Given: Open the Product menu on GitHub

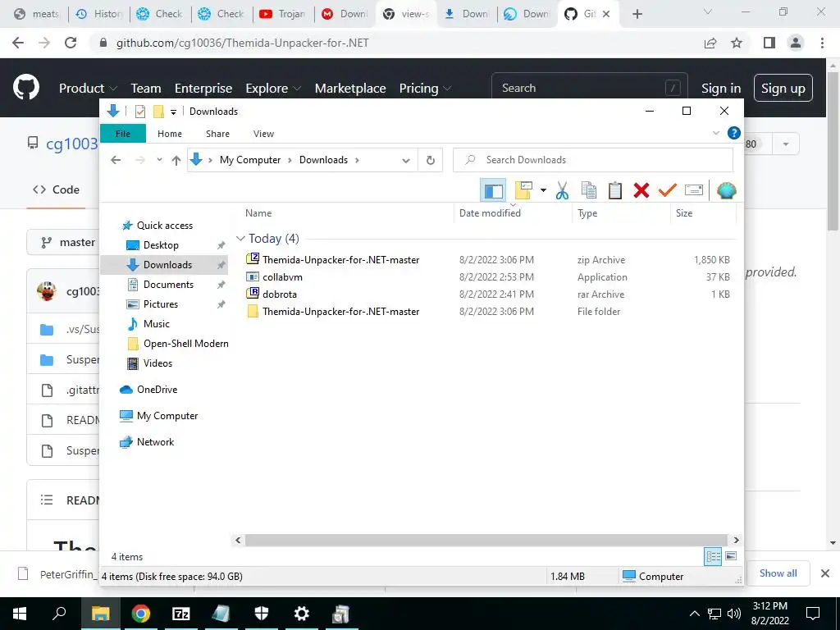Looking at the screenshot, I should 87,88.
